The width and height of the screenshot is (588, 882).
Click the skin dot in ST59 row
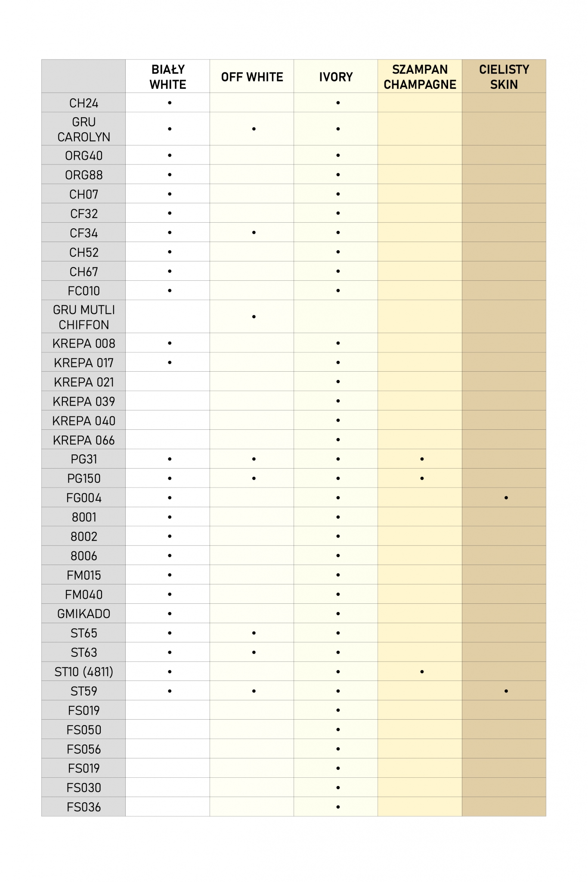pos(506,691)
